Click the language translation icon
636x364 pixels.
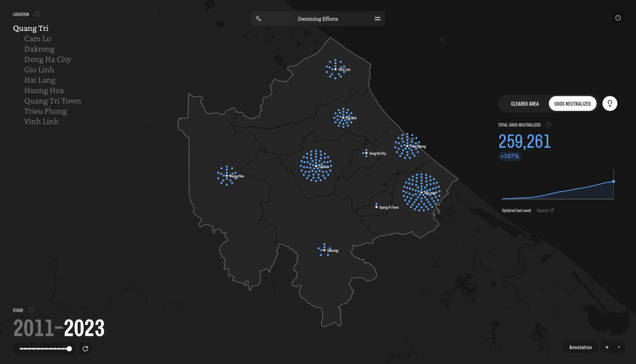pos(258,19)
